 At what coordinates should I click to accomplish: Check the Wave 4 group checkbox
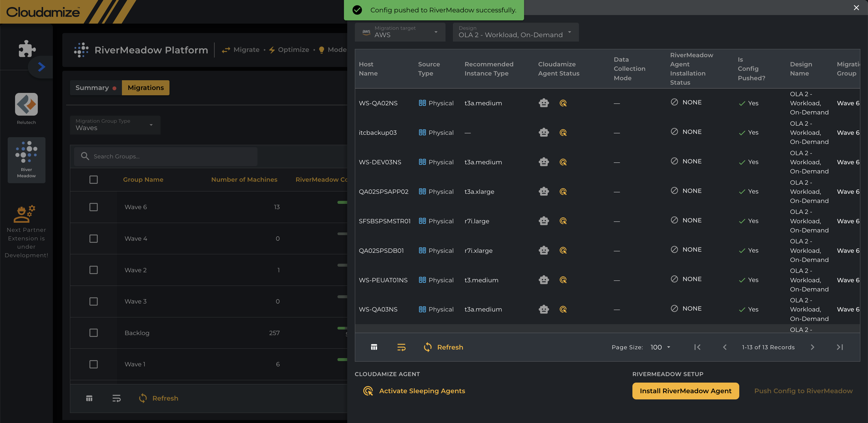click(94, 238)
